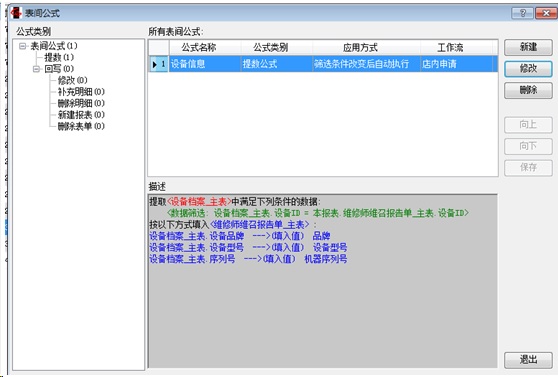Collapse the 表间公式 (1) tree node

[x=23, y=46]
